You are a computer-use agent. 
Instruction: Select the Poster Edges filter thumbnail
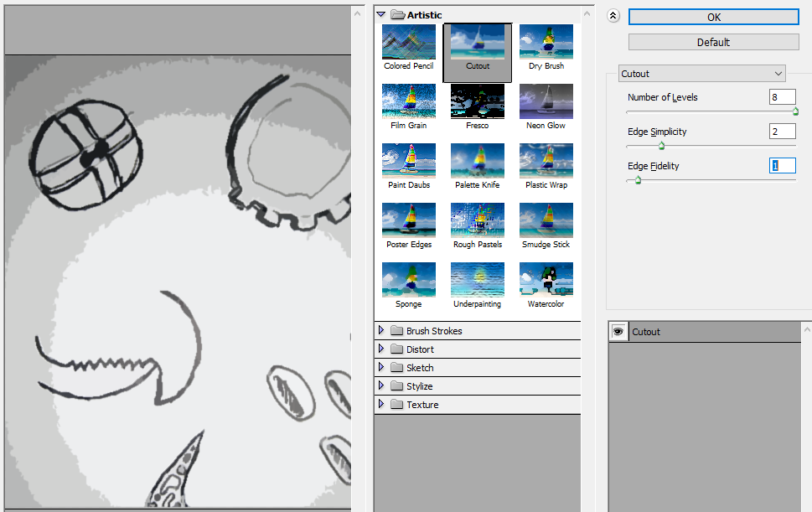(409, 220)
